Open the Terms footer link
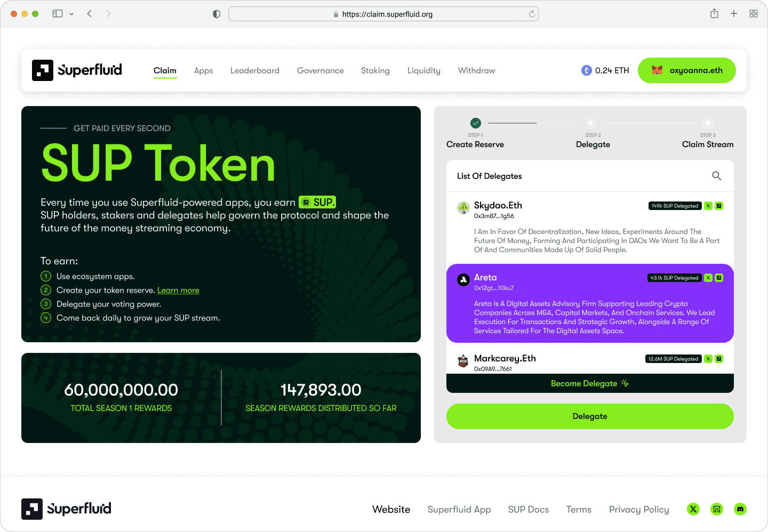The width and height of the screenshot is (768, 532). [x=579, y=509]
